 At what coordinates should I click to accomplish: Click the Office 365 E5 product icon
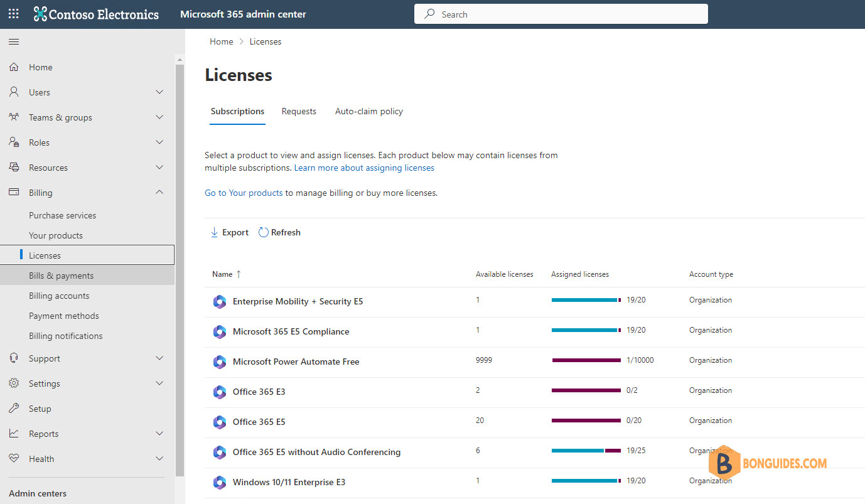point(219,422)
